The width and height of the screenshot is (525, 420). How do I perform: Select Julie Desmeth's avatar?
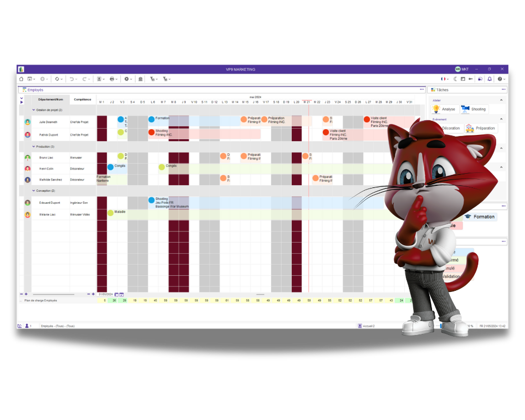27,122
